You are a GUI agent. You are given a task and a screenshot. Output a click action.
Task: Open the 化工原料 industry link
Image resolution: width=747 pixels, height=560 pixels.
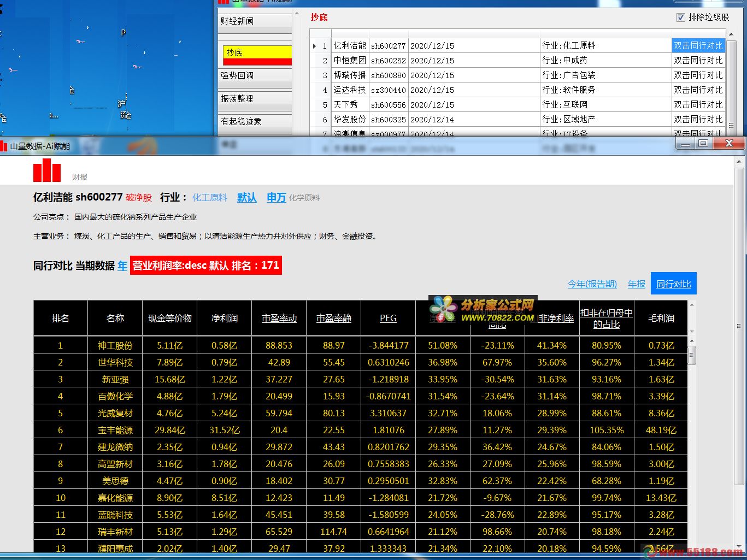coord(210,198)
